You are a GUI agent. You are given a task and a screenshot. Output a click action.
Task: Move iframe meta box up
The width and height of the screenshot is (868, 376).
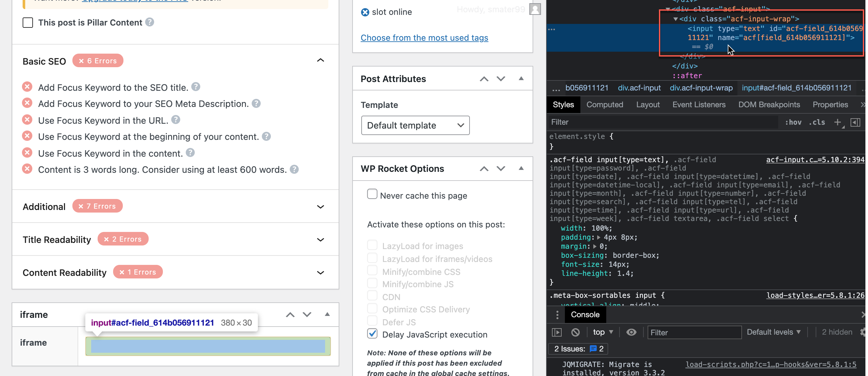290,315
